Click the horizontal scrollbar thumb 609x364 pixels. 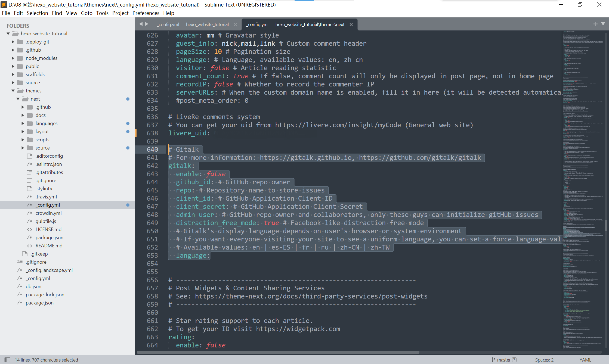pyautogui.click(x=277, y=352)
